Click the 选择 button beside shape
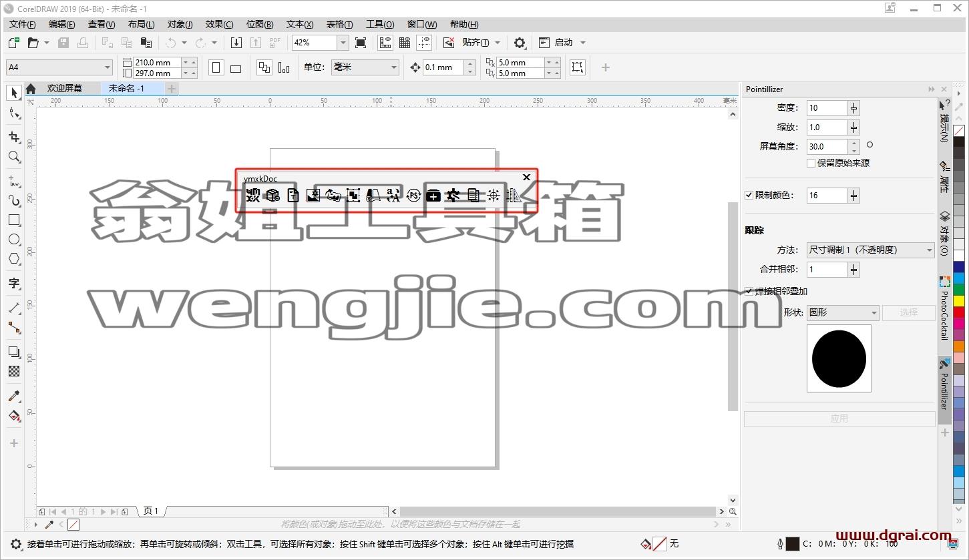 tap(908, 312)
